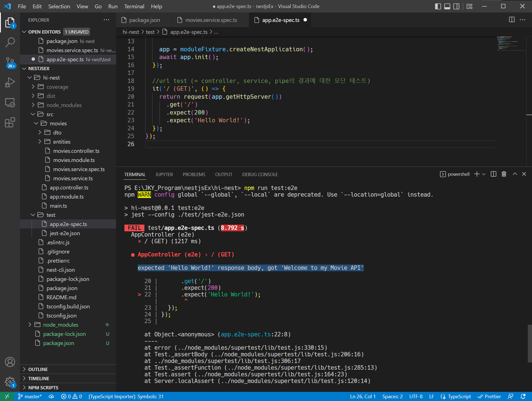Switch to the PROBLEMS panel tab
Screen dimensions: 532x401
click(194, 174)
